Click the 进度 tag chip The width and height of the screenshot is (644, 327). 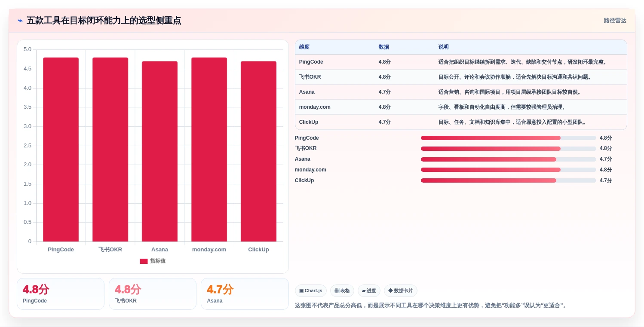[x=369, y=291]
